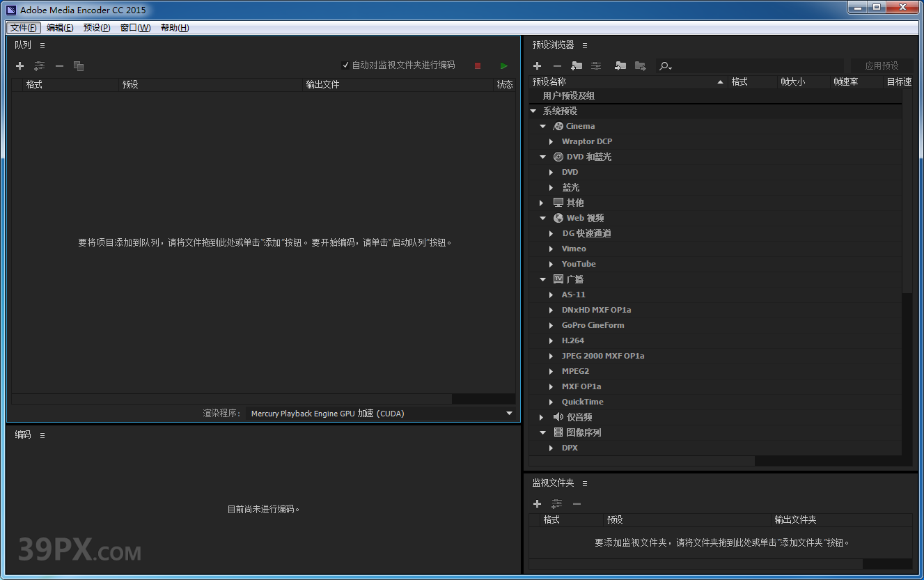Screen dimensions: 924x580
Task: Expand the DVD preset folder
Action: click(x=551, y=173)
